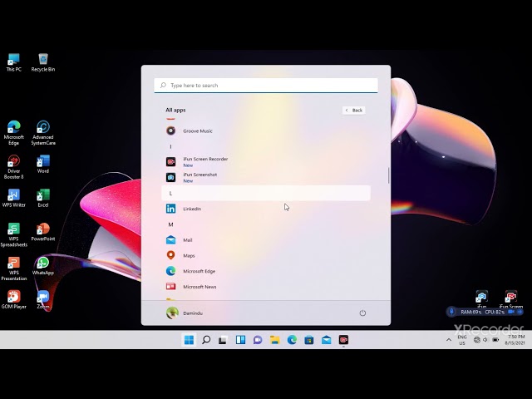
Task: Open the LinkedIn app entry
Action: point(266,209)
